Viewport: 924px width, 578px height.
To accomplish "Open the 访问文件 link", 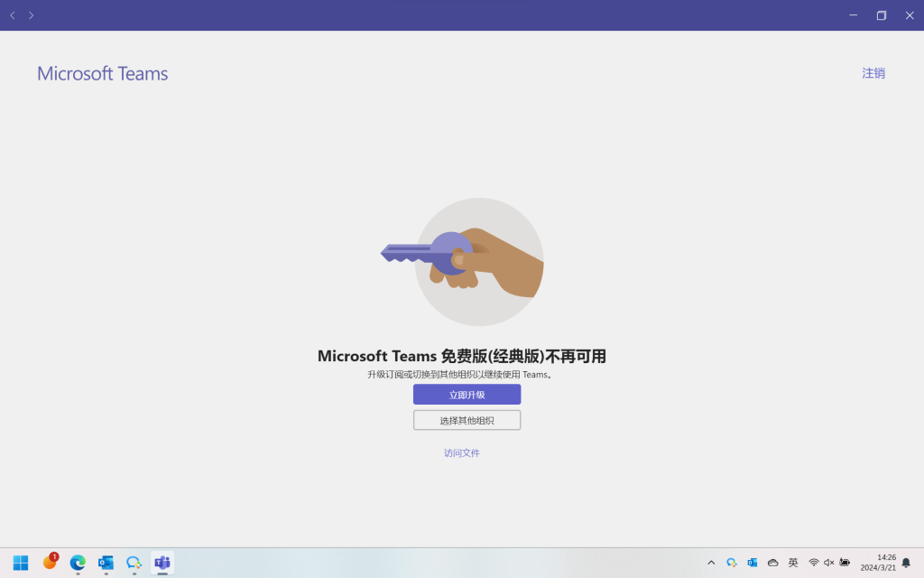I will 461,452.
